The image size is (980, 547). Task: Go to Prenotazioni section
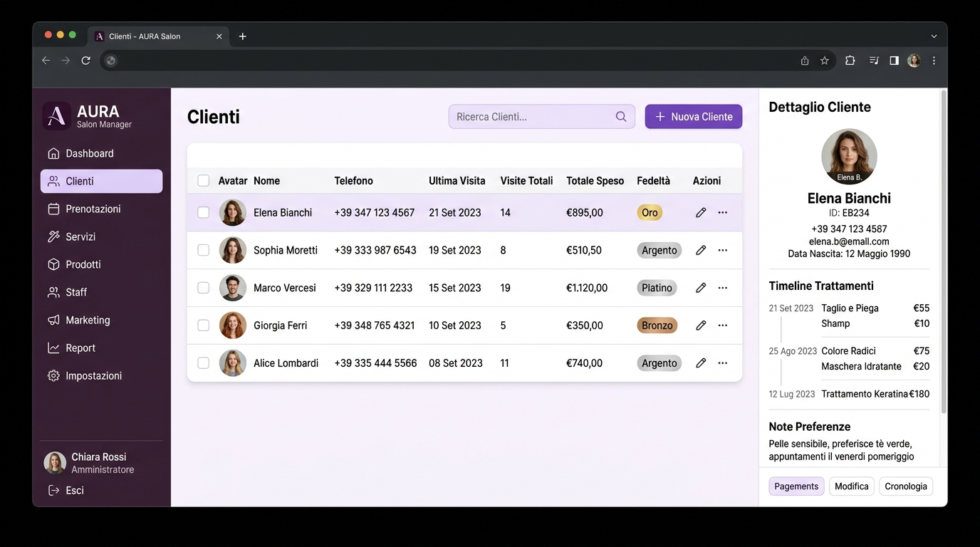(101, 209)
